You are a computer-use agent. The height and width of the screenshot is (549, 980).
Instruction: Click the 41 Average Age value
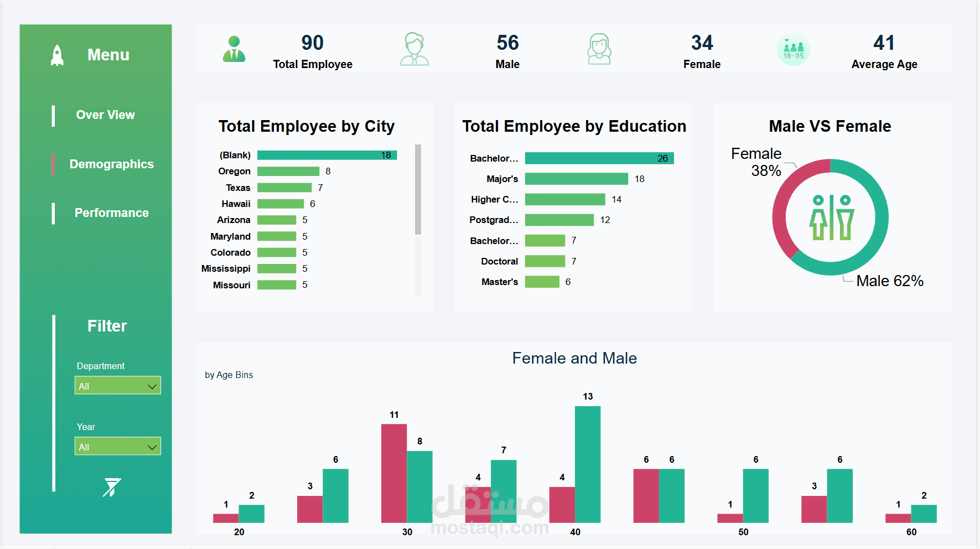pyautogui.click(x=884, y=43)
